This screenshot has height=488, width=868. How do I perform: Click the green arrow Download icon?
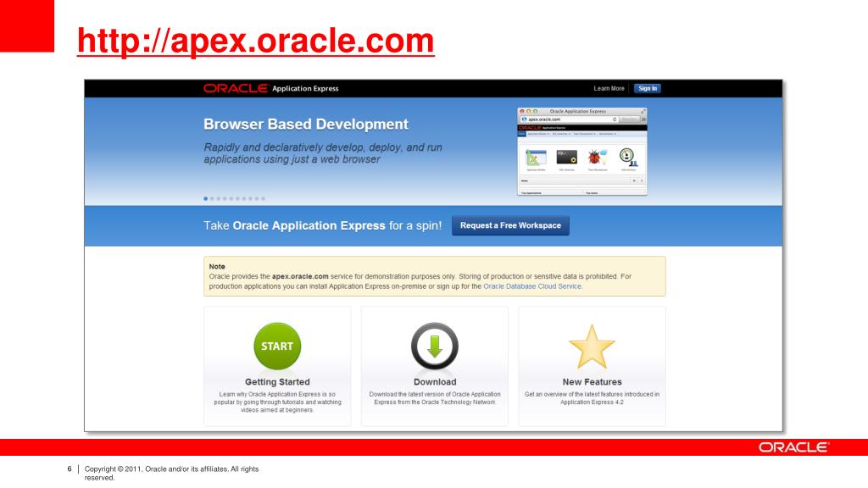point(435,347)
